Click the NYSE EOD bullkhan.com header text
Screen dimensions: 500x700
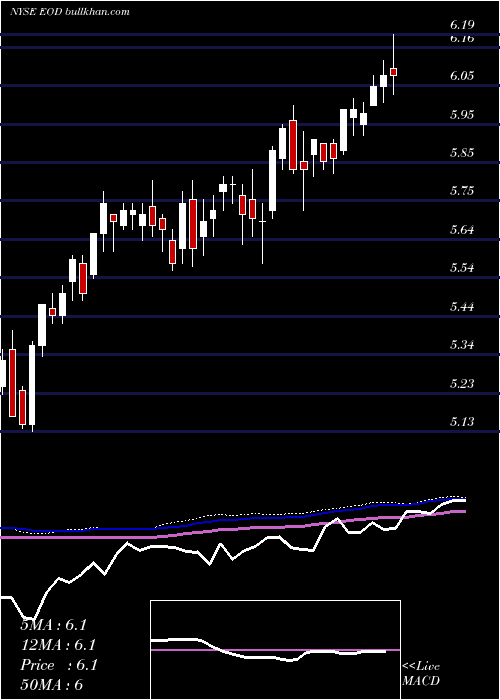[70, 12]
